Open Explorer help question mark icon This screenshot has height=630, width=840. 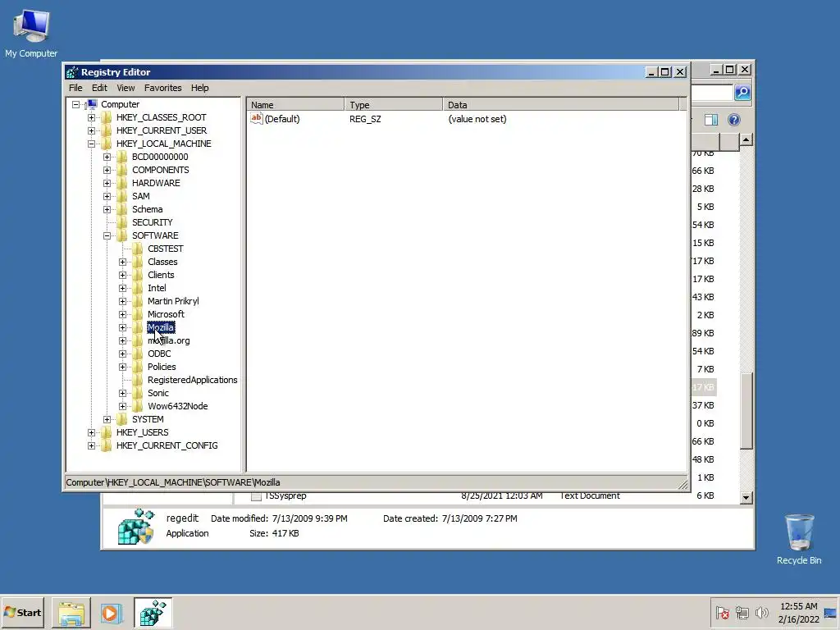coord(734,120)
